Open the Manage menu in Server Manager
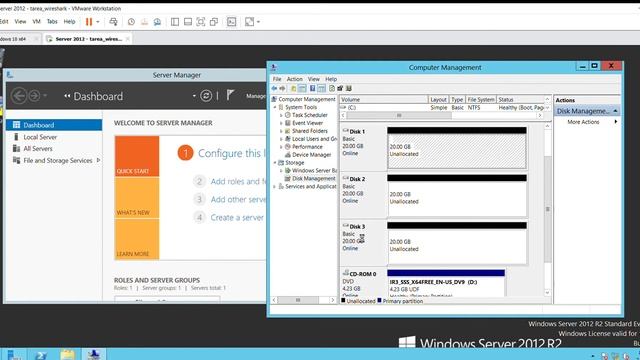Viewport: 640px width, 360px height. (256, 96)
